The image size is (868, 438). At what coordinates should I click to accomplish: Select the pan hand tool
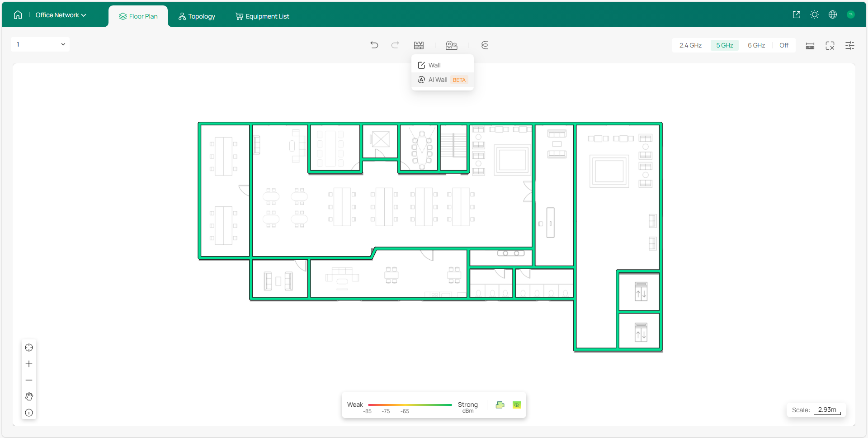pyautogui.click(x=29, y=396)
